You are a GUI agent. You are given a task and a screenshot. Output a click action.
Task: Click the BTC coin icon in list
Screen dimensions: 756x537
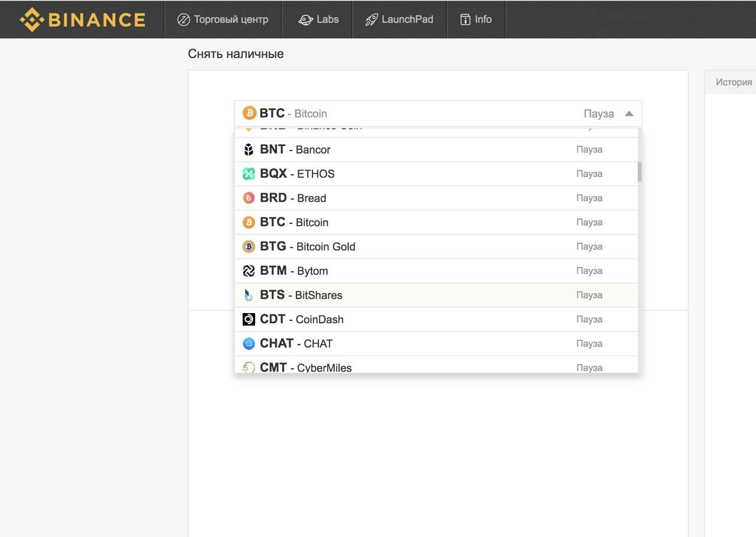point(249,222)
